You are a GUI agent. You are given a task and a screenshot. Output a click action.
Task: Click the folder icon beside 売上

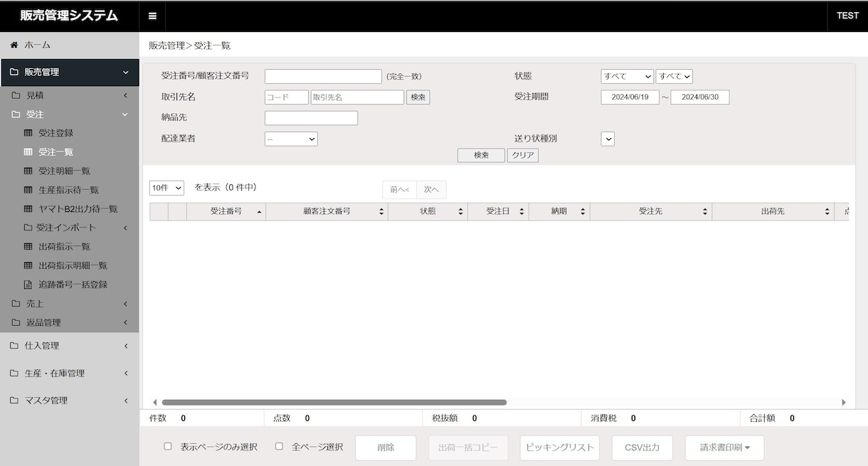pyautogui.click(x=16, y=304)
